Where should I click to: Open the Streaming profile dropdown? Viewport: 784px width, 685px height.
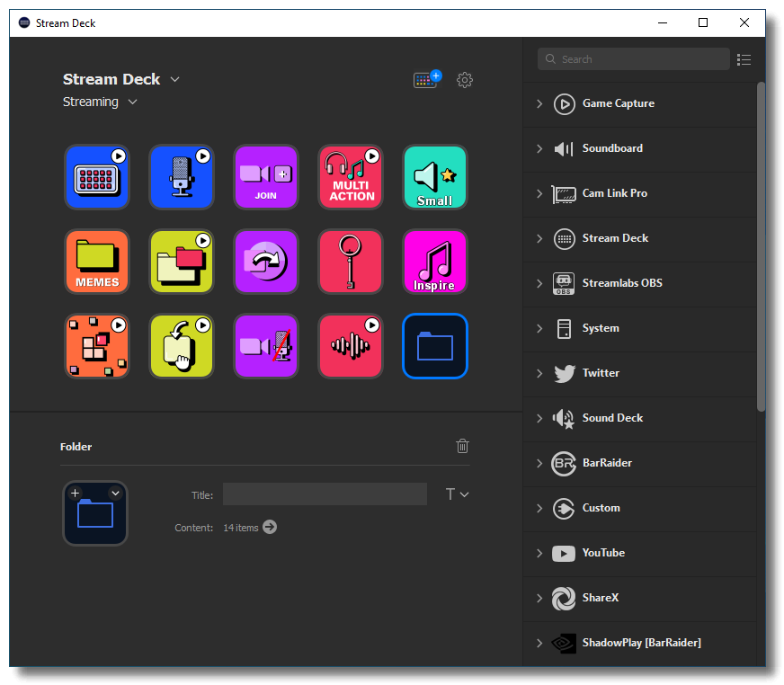tap(132, 102)
